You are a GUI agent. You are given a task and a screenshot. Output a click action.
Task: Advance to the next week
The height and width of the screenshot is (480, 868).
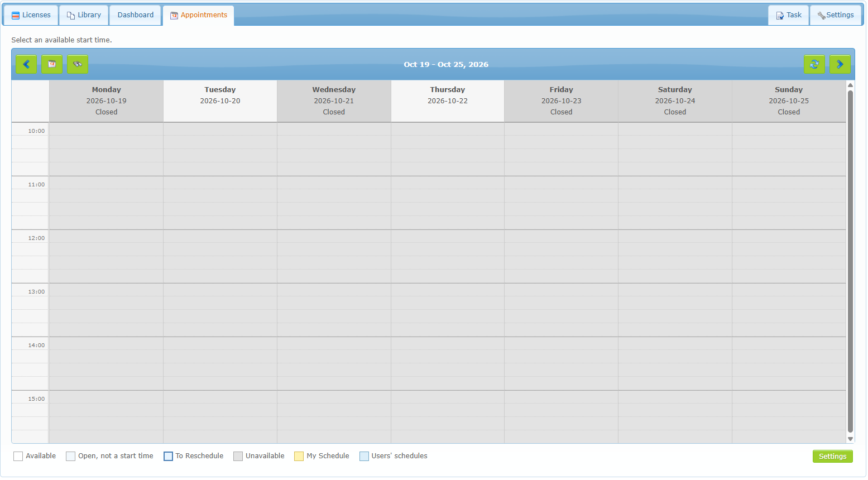840,64
